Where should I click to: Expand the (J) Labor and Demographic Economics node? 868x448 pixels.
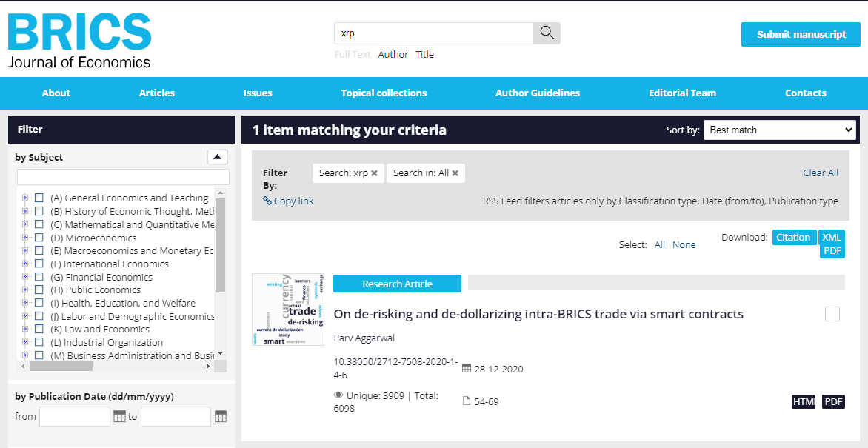pos(24,316)
